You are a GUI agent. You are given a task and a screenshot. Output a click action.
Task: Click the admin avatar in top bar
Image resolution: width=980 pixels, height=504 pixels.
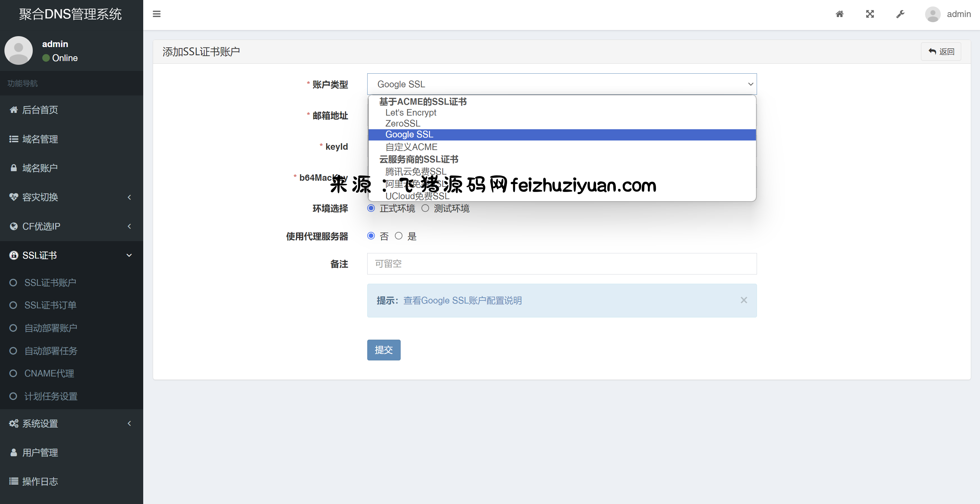(x=933, y=14)
